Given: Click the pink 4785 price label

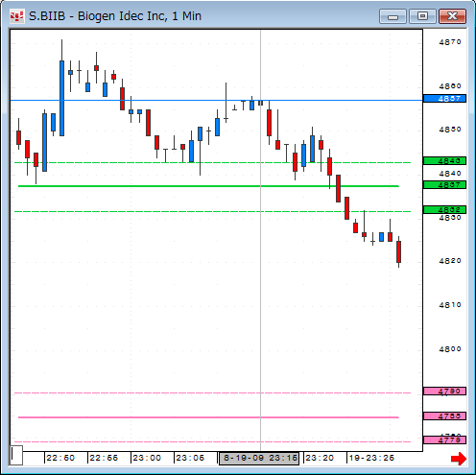Looking at the screenshot, I should point(444,416).
